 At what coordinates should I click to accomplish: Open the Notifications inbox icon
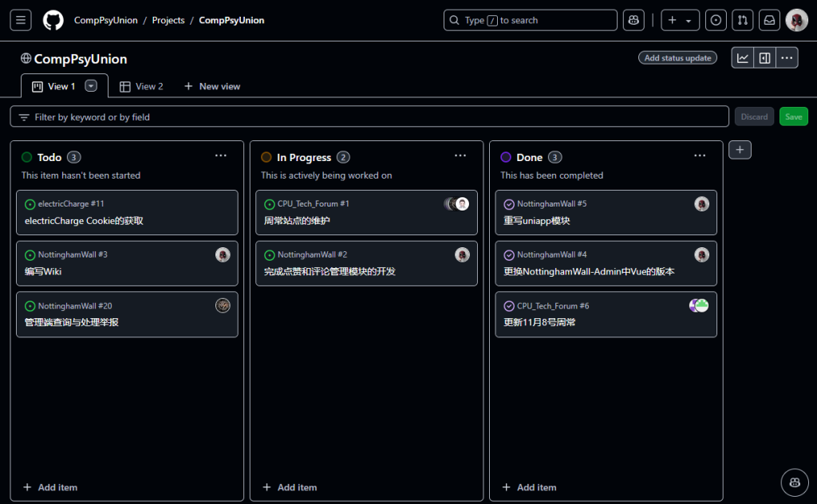(x=769, y=20)
